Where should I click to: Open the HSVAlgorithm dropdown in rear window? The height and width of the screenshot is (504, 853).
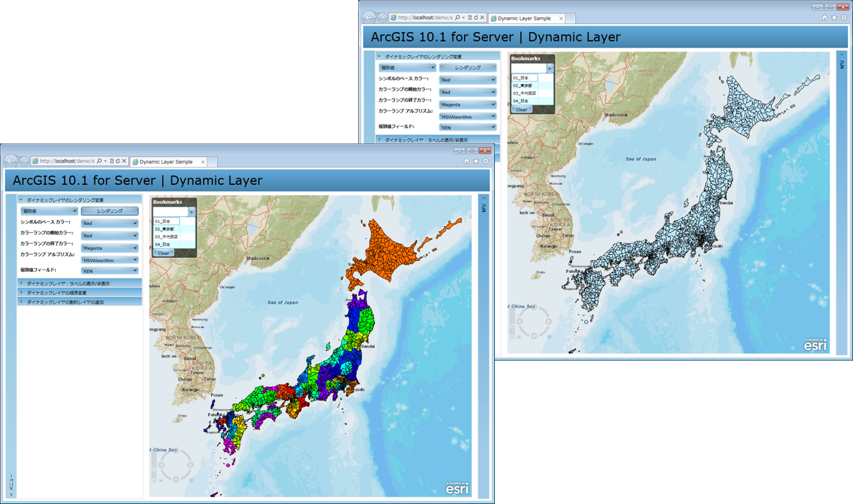tap(468, 116)
